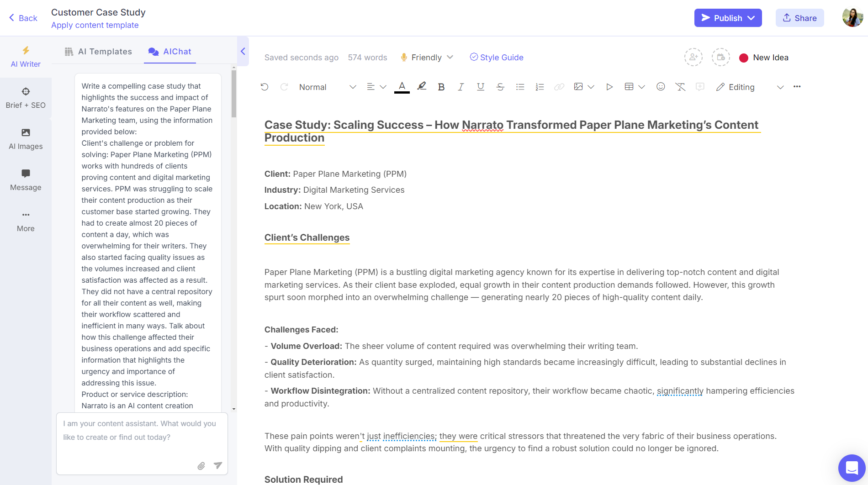Open the More sidebar menu
868x485 pixels.
(x=26, y=221)
